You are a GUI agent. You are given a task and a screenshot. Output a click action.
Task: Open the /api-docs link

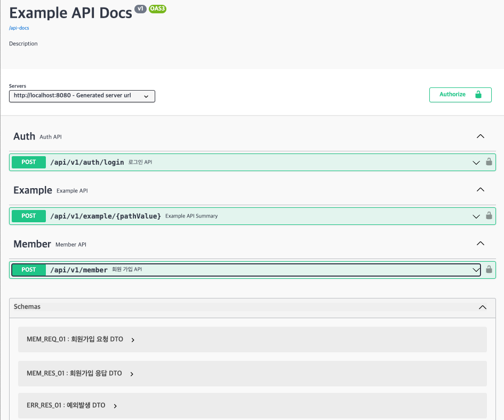click(19, 28)
